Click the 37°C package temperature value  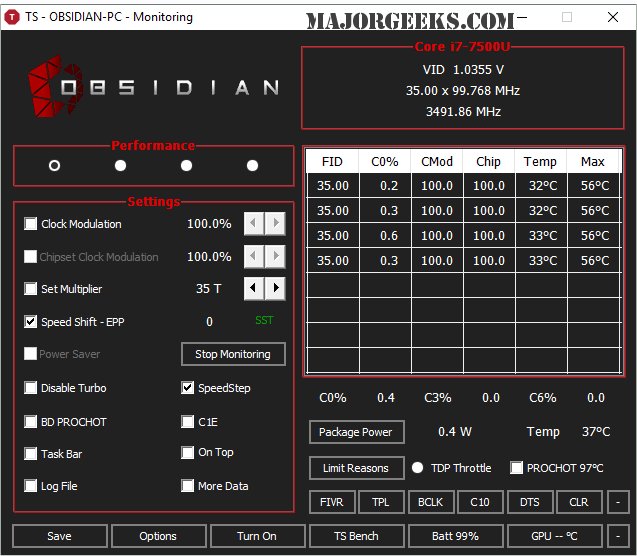pyautogui.click(x=596, y=432)
